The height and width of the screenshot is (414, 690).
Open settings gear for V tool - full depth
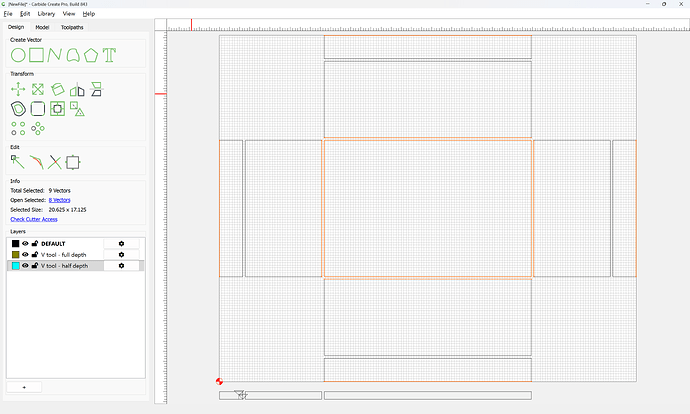pos(121,254)
